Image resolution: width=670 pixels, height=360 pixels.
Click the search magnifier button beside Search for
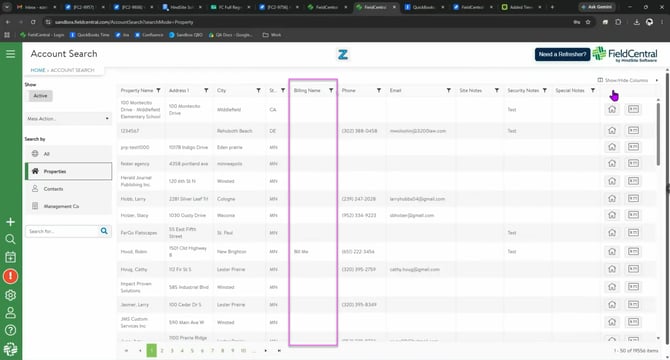(x=104, y=231)
